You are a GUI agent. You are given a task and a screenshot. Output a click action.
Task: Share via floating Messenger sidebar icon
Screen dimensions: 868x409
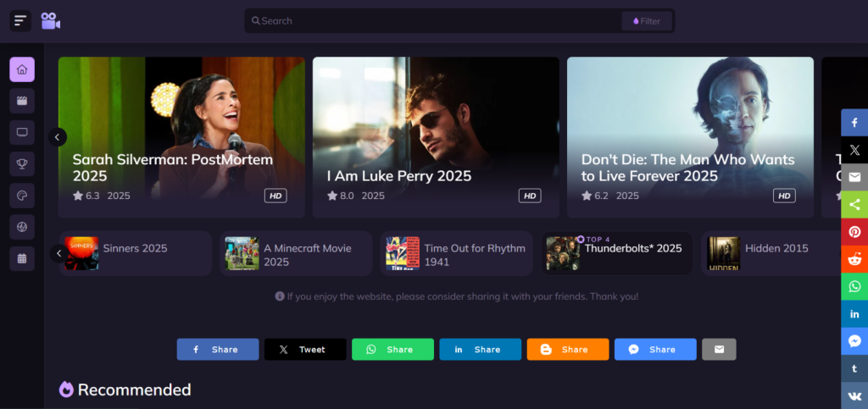(x=854, y=341)
